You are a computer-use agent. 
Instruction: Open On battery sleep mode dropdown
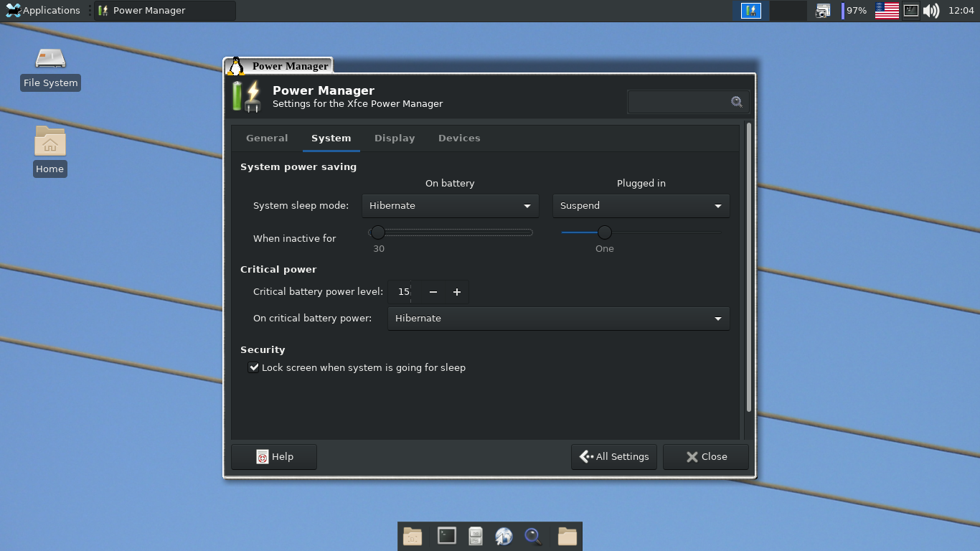(451, 206)
